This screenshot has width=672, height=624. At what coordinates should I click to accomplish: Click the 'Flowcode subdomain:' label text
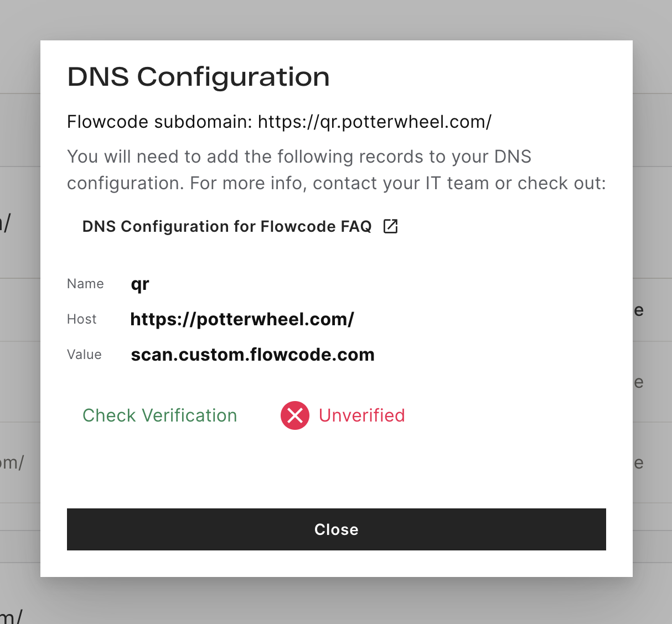[x=160, y=122]
